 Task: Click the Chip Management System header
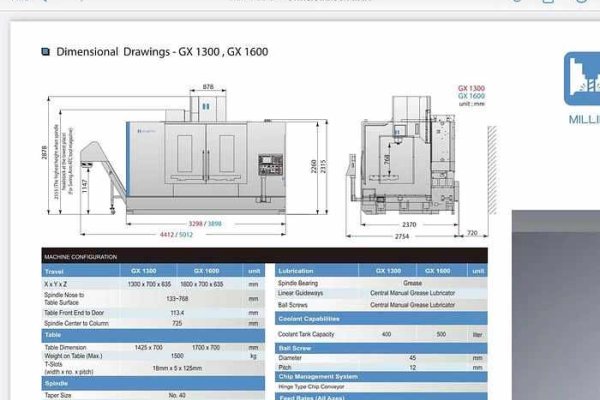point(381,377)
